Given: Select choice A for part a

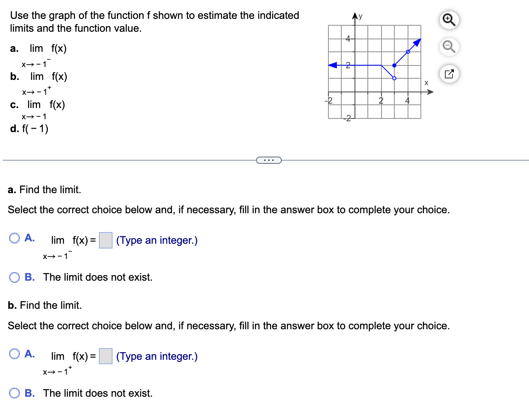Looking at the screenshot, I should 14,238.
